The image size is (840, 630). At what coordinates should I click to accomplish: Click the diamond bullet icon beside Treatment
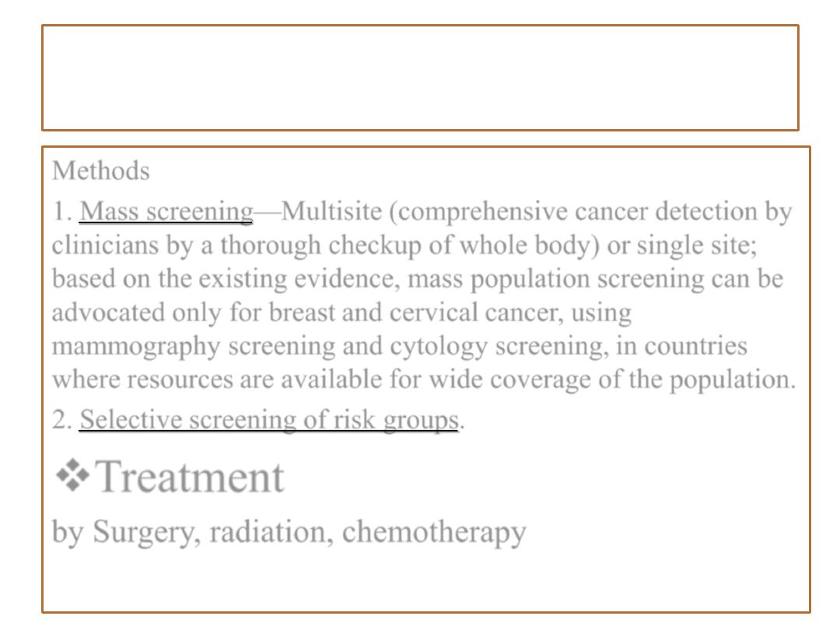pyautogui.click(x=72, y=475)
